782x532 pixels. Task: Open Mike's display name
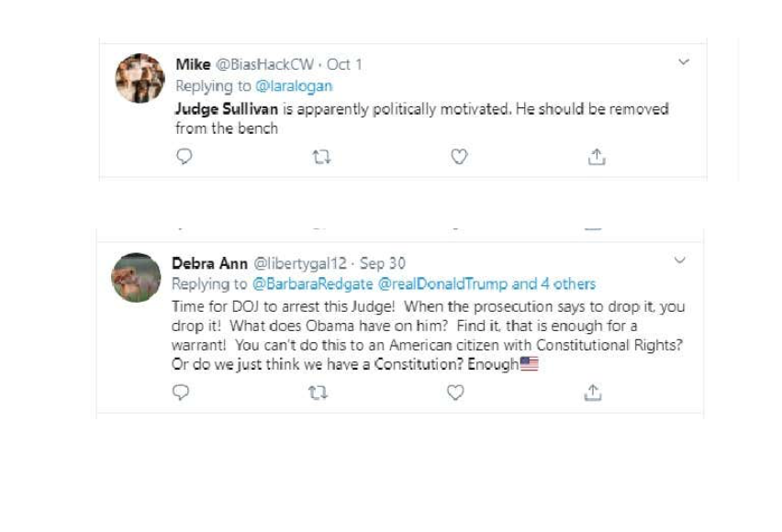click(193, 64)
